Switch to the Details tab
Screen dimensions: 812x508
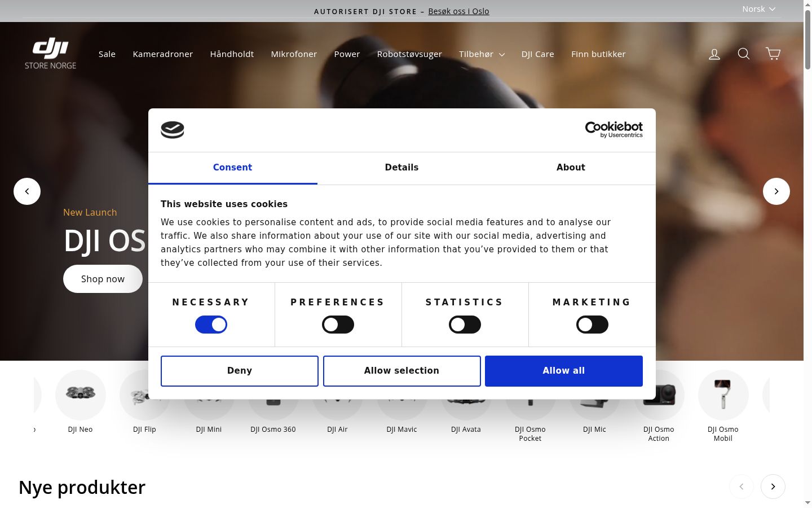pyautogui.click(x=401, y=168)
